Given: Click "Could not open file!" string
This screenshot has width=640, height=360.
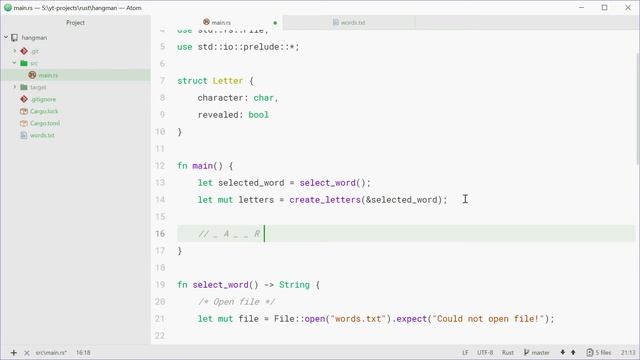Looking at the screenshot, I should point(488,318).
